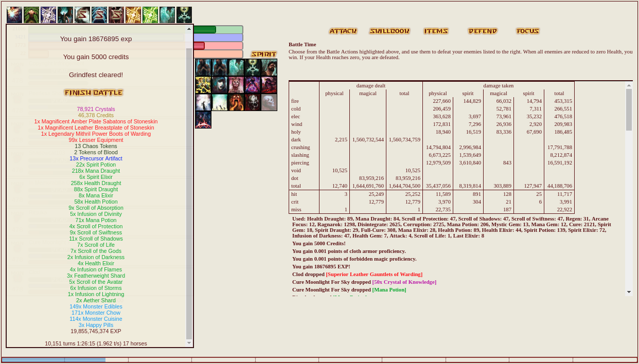
Task: Click the purple swirl spell icon
Action: point(253,85)
